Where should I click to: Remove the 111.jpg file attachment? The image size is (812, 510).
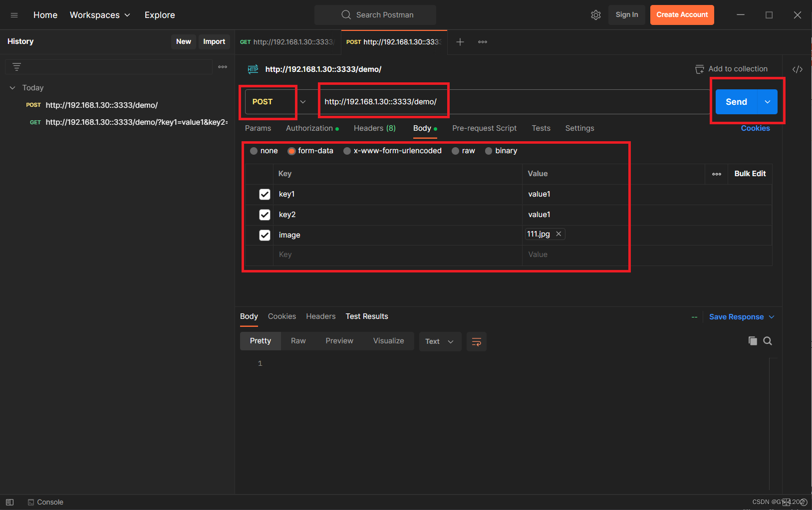558,234
